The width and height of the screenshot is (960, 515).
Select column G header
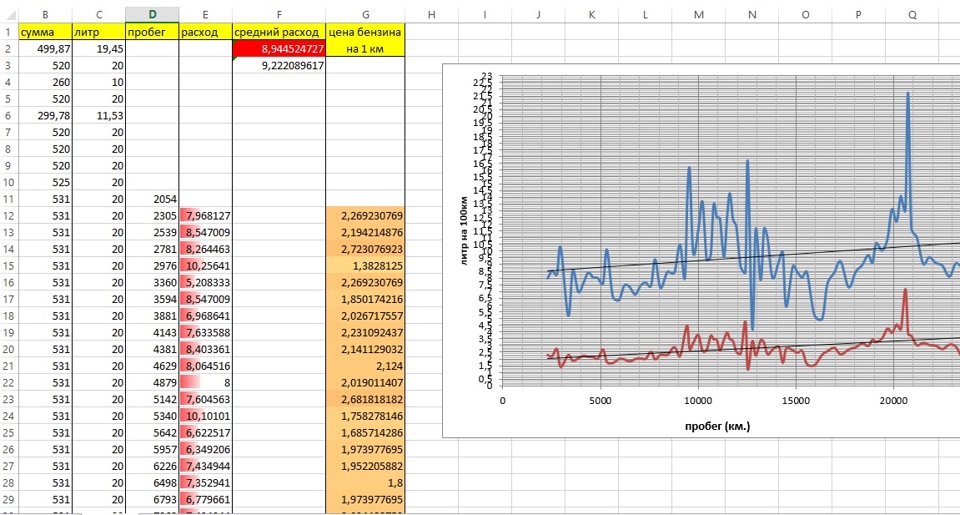[366, 14]
